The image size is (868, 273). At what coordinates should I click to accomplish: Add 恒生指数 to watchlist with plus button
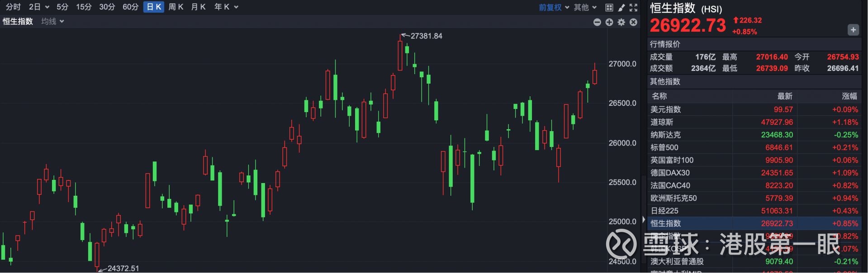[x=853, y=30]
